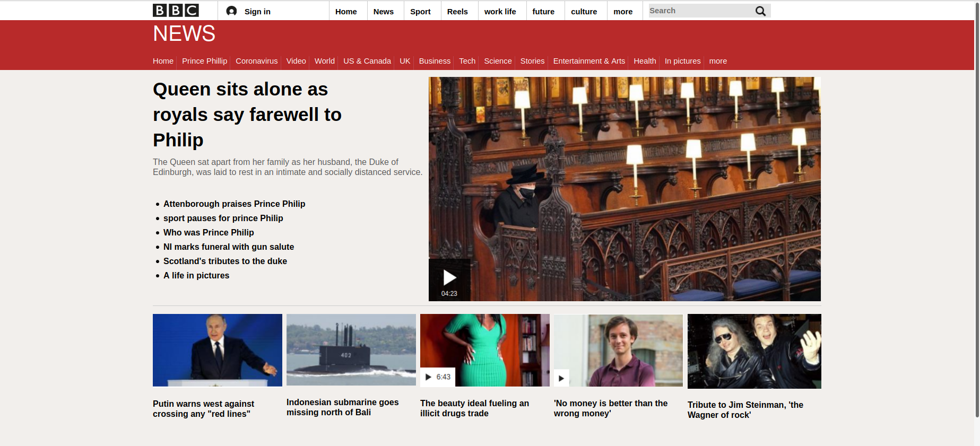980x446 pixels.
Task: Select World news tab
Action: click(325, 61)
